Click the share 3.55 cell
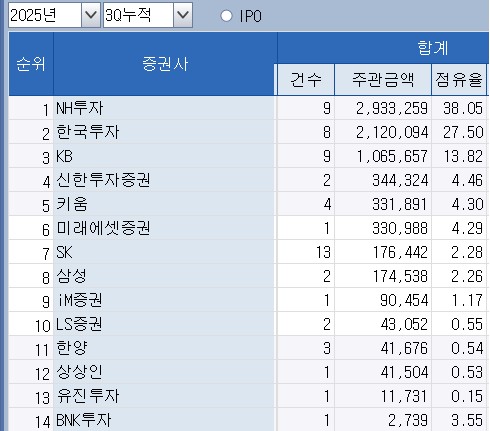 (459, 420)
